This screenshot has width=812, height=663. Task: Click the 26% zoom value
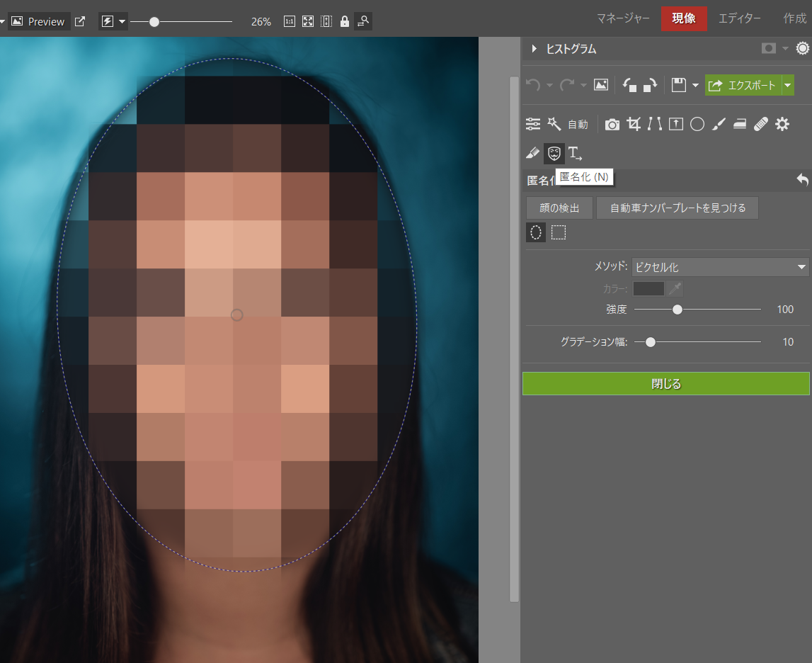coord(261,22)
